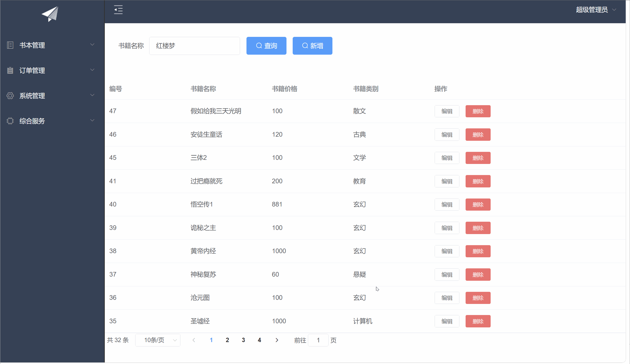The height and width of the screenshot is (364, 630).
Task: Click 编辑 for book 悟空传1
Action: pyautogui.click(x=446, y=204)
